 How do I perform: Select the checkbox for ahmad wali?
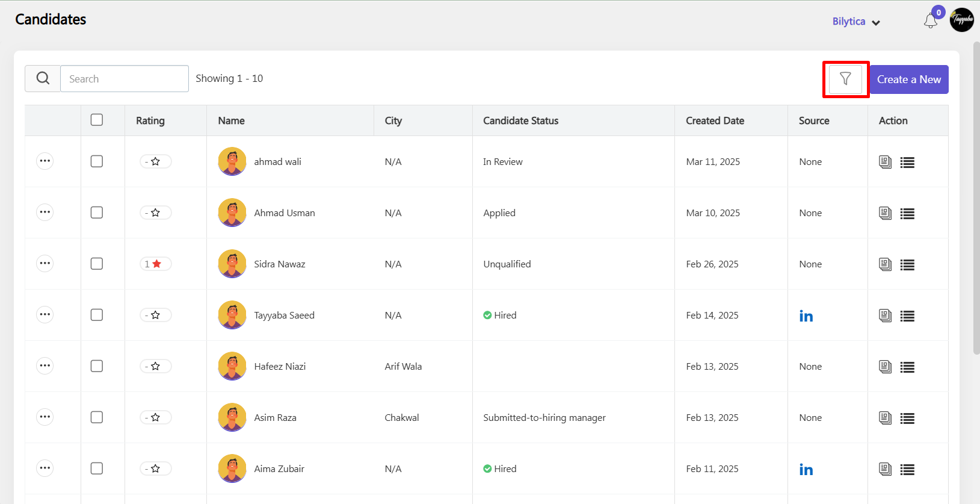click(x=97, y=161)
